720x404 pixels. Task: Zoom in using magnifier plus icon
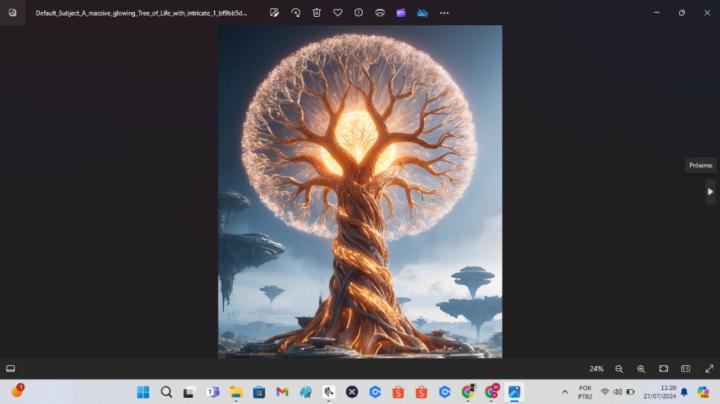click(641, 369)
